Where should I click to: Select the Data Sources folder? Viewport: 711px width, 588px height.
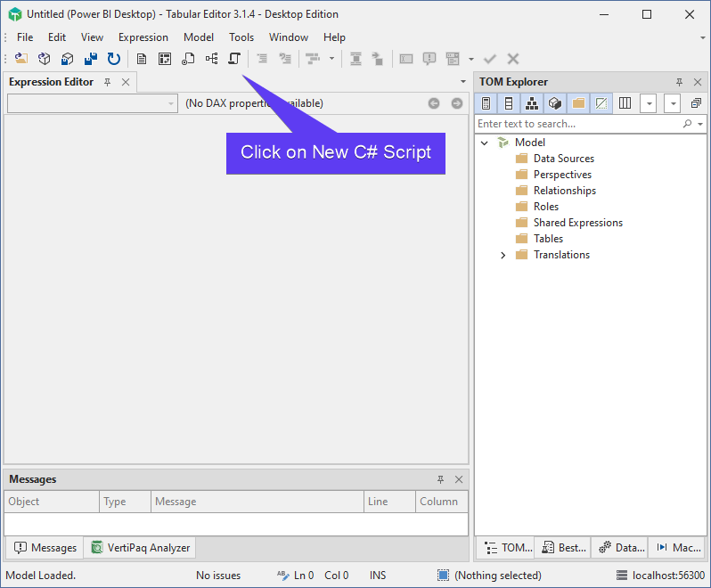[x=564, y=159]
